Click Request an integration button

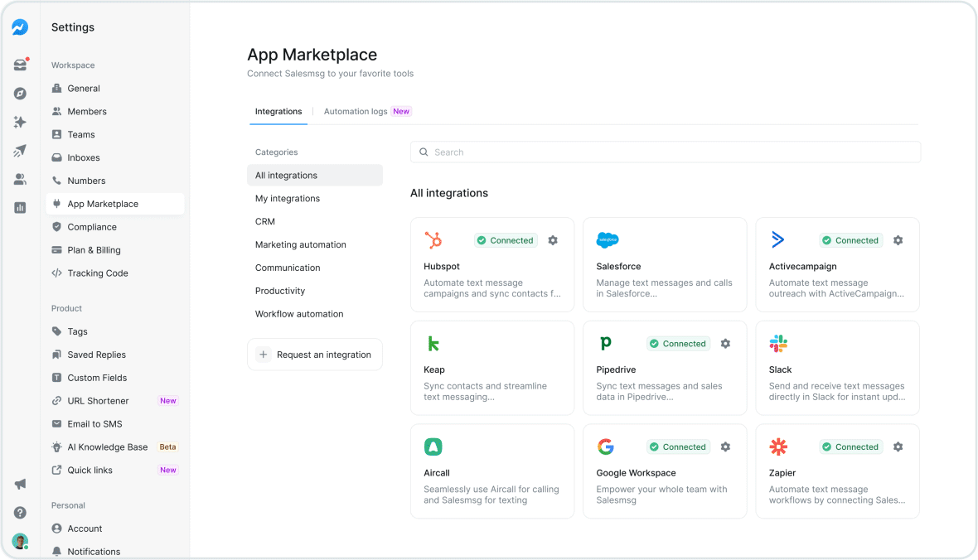[x=315, y=355]
